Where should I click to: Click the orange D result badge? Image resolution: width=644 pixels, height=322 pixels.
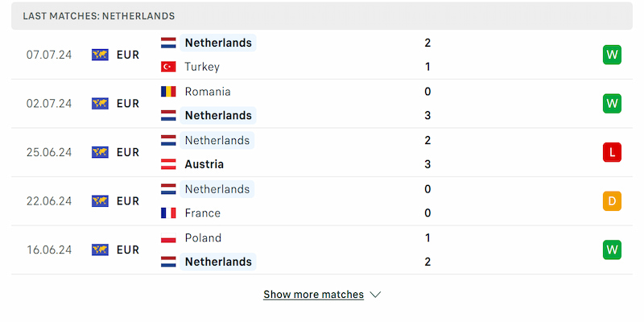click(x=612, y=201)
